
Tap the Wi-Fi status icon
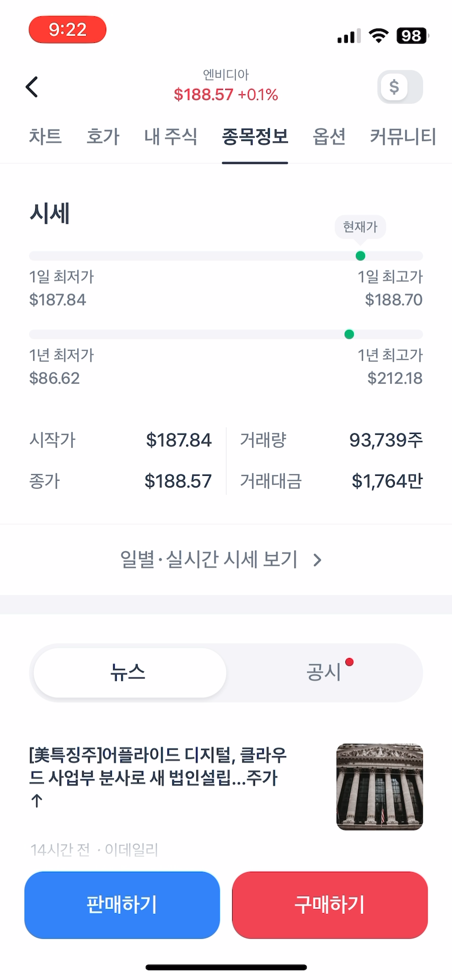[379, 35]
